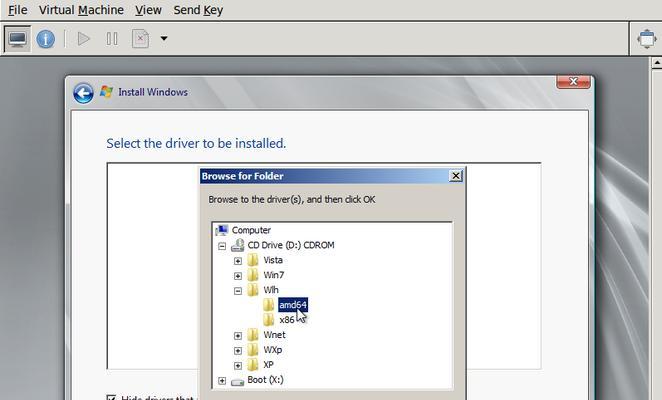
Task: Open the View menu
Action: tap(148, 10)
